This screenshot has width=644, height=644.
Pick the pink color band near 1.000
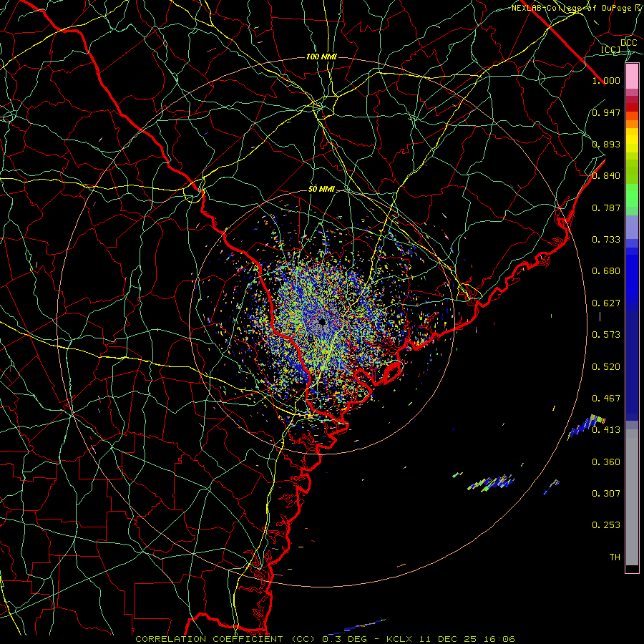(x=632, y=77)
